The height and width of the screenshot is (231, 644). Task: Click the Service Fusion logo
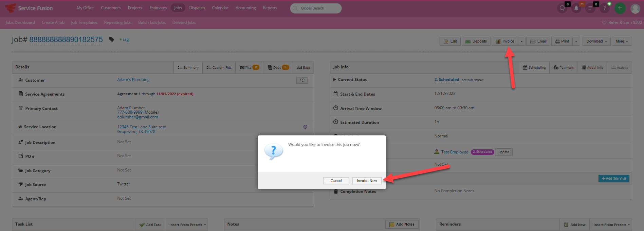(x=29, y=8)
